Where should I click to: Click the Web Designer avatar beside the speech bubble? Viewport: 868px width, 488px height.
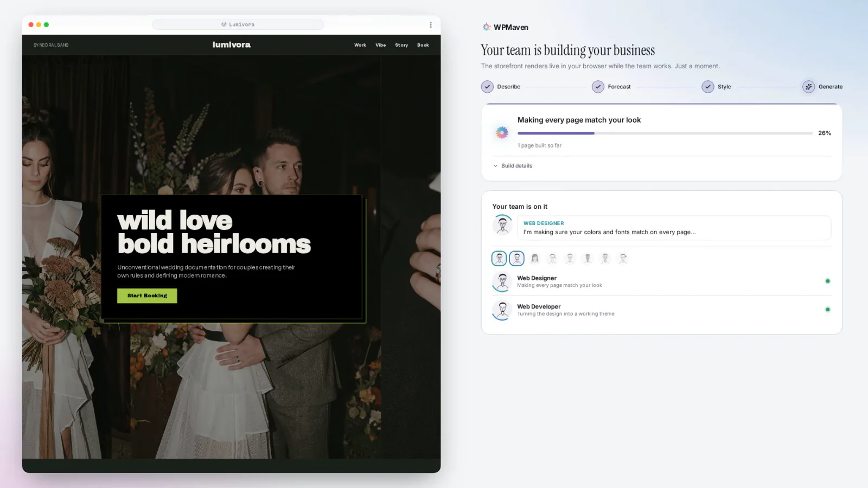(x=502, y=225)
